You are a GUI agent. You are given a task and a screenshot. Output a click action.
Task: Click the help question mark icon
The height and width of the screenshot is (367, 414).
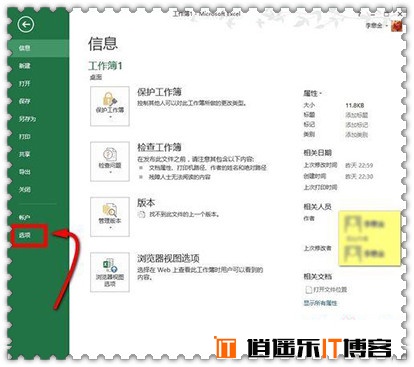[359, 14]
